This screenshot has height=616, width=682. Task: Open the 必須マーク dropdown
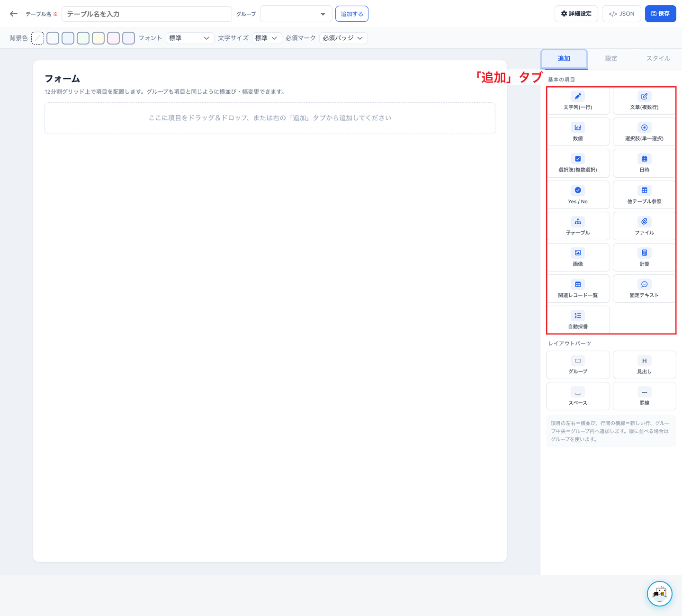click(343, 38)
